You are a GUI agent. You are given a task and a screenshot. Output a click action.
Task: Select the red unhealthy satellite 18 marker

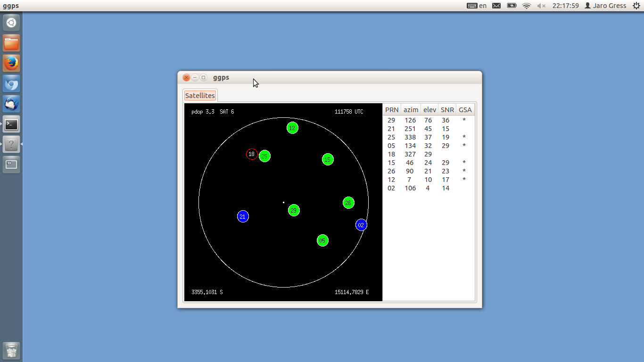[x=251, y=154]
